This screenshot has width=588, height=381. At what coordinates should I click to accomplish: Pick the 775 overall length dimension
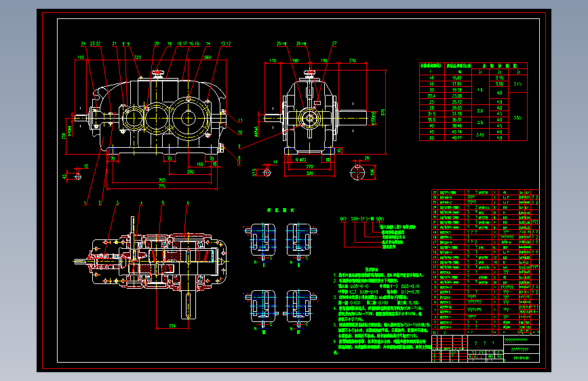tap(162, 186)
